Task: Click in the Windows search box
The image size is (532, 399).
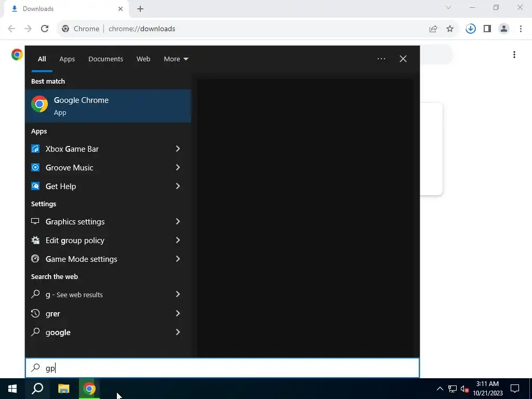Action: 222,368
